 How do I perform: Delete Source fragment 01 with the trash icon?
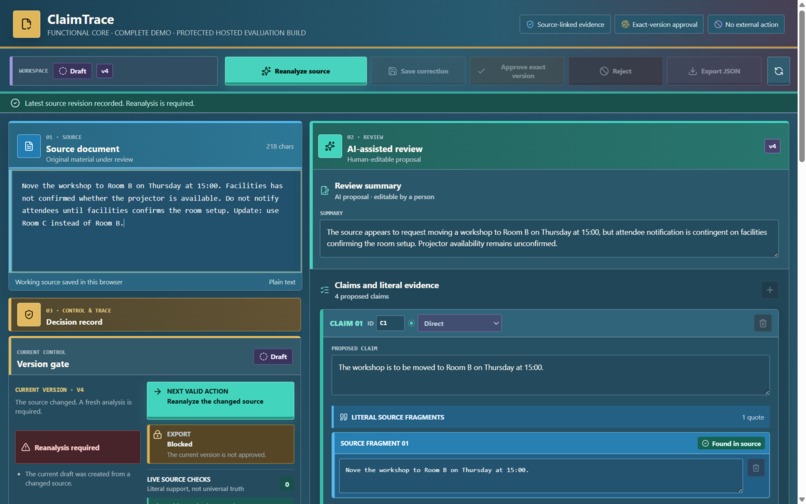click(x=756, y=468)
